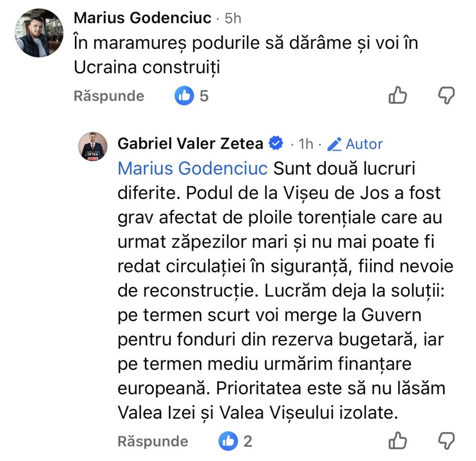This screenshot has width=476, height=461.
Task: Dislike Marius Godenciuc's comment with thumbs down
Action: tap(447, 96)
